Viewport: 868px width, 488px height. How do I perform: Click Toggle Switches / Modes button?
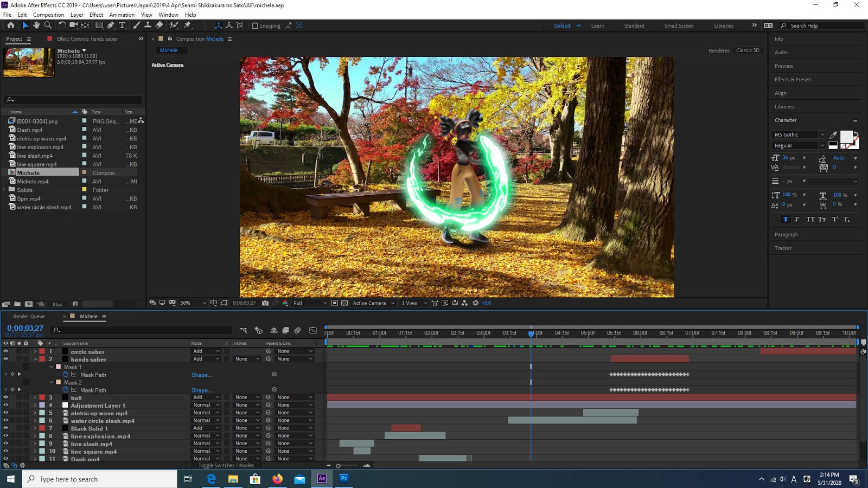click(x=226, y=465)
